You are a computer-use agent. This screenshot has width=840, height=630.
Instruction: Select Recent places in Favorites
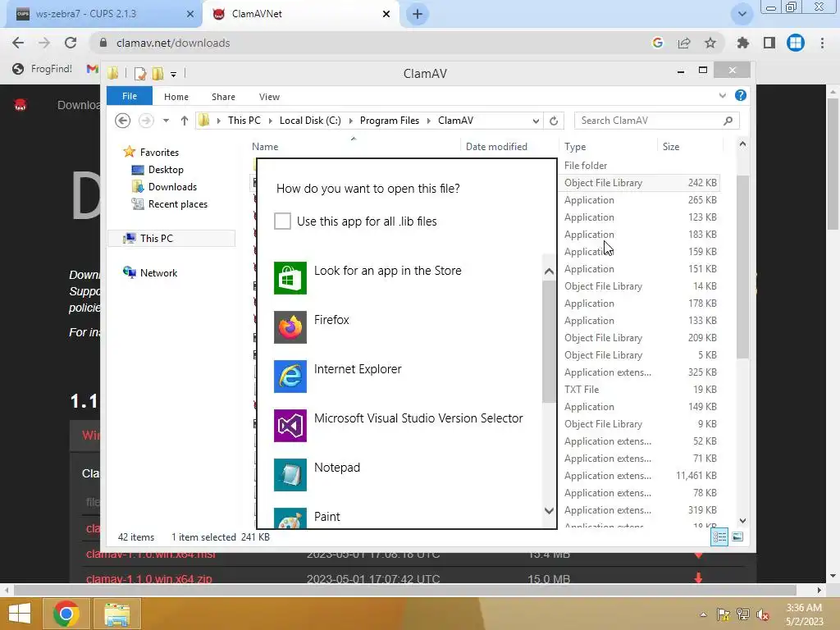(170, 204)
